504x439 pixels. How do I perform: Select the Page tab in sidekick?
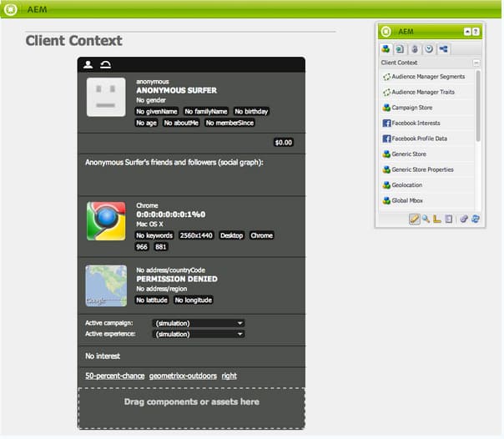click(400, 49)
